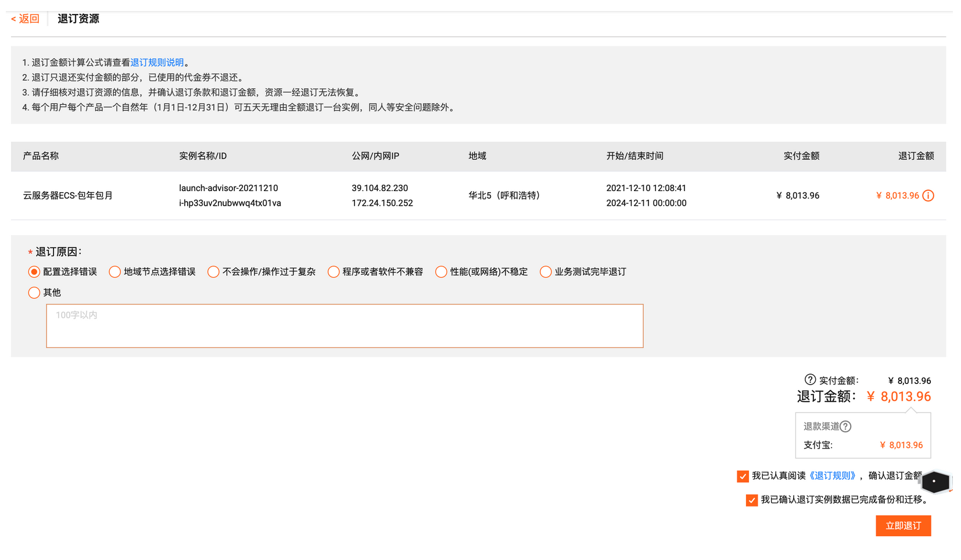Choose 不会操作/操作过于复杂 reason
This screenshot has height=560, width=961.
click(x=213, y=271)
